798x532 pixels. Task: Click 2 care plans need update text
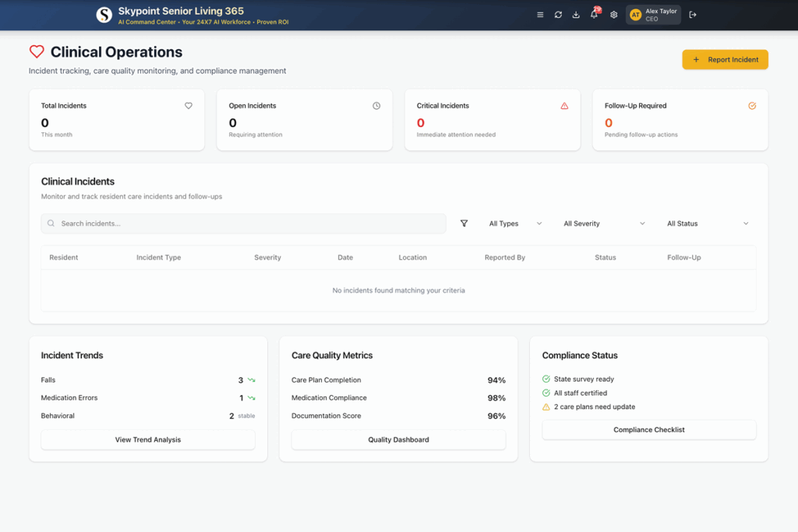(595, 407)
